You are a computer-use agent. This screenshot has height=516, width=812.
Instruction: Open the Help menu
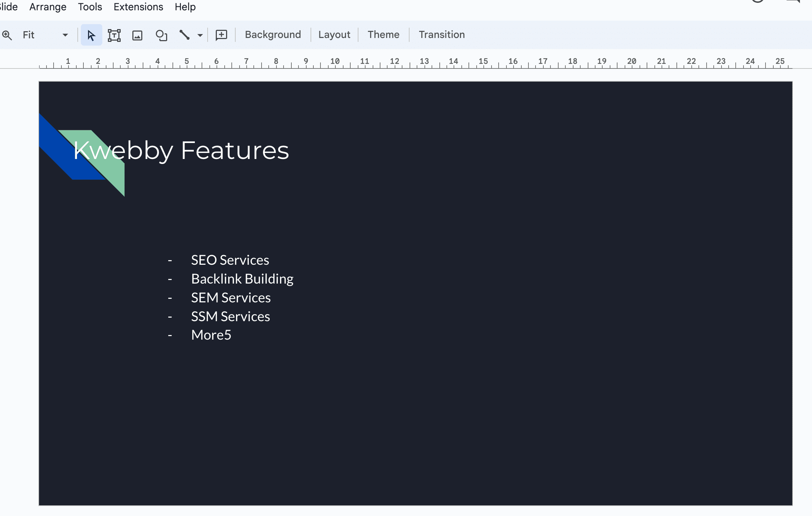coord(185,7)
